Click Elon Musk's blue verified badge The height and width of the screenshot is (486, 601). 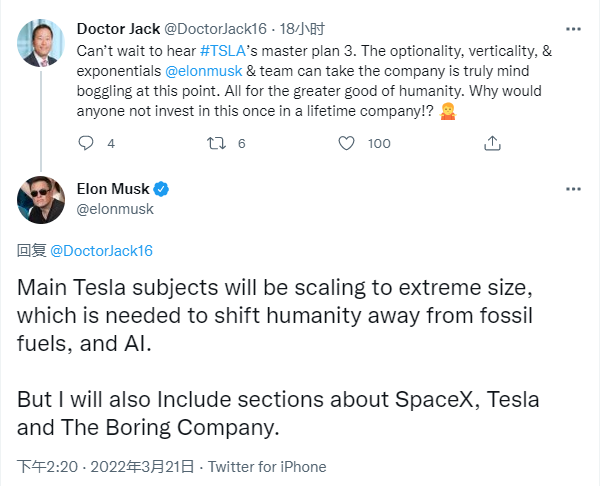[160, 189]
